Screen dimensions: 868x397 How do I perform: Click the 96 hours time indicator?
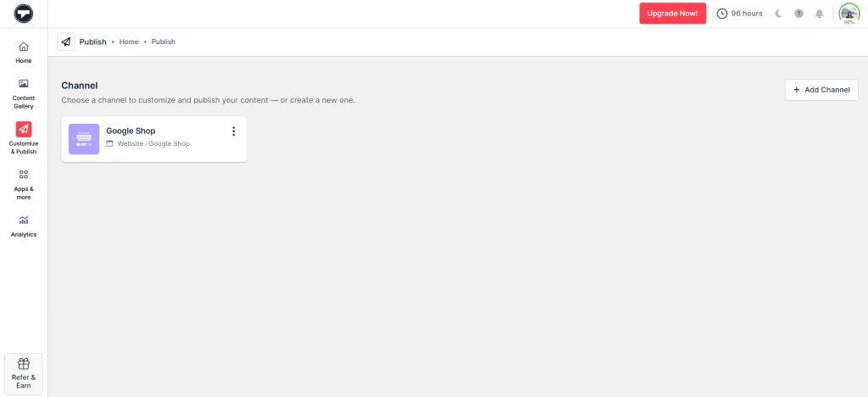(x=739, y=14)
